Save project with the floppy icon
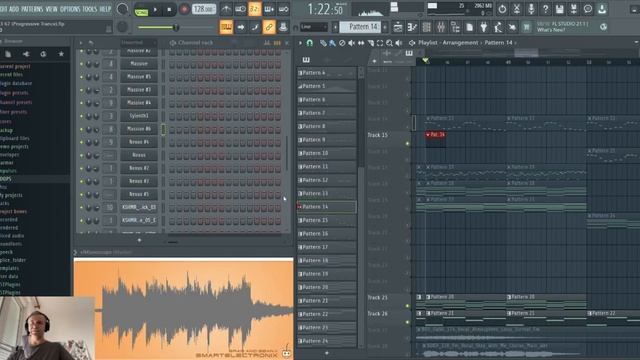 tap(560, 9)
